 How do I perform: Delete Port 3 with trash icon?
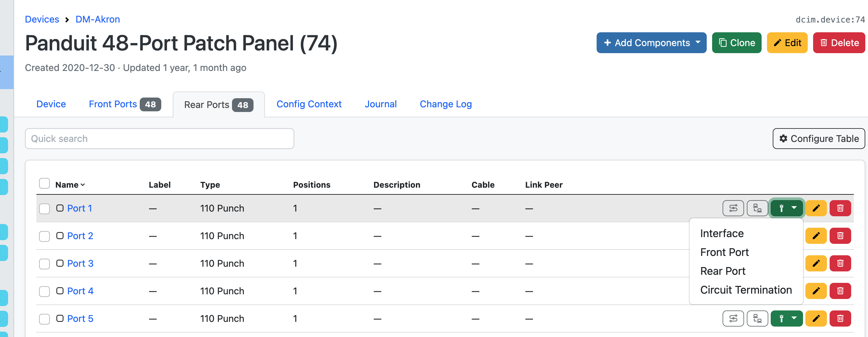(840, 264)
